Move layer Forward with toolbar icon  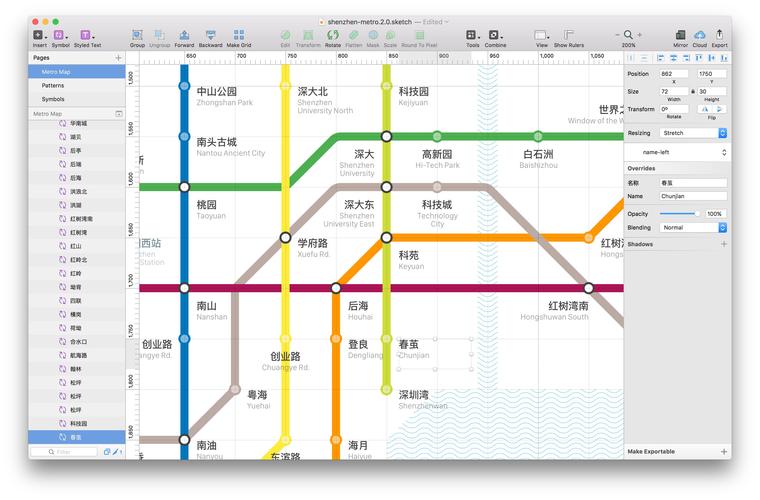(x=184, y=35)
